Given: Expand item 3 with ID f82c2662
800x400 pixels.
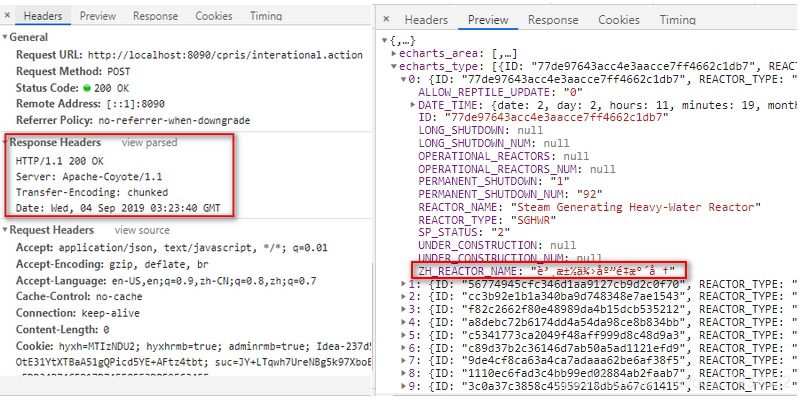Looking at the screenshot, I should pos(404,309).
